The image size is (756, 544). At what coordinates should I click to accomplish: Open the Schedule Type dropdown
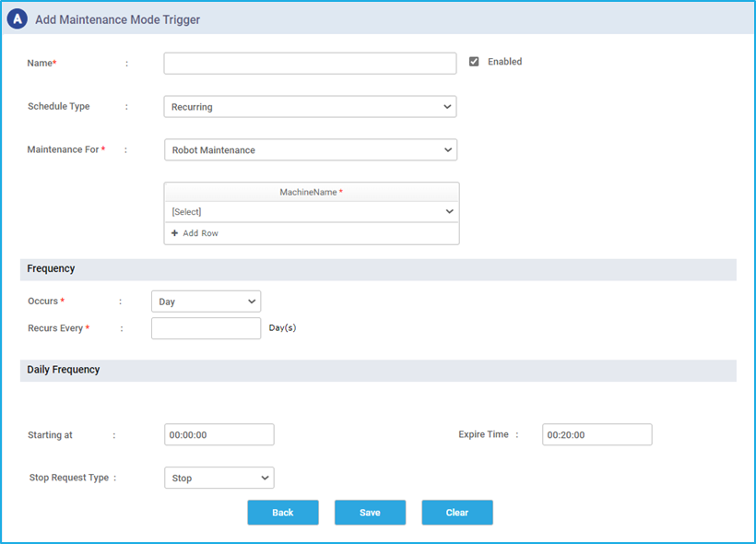coord(310,107)
